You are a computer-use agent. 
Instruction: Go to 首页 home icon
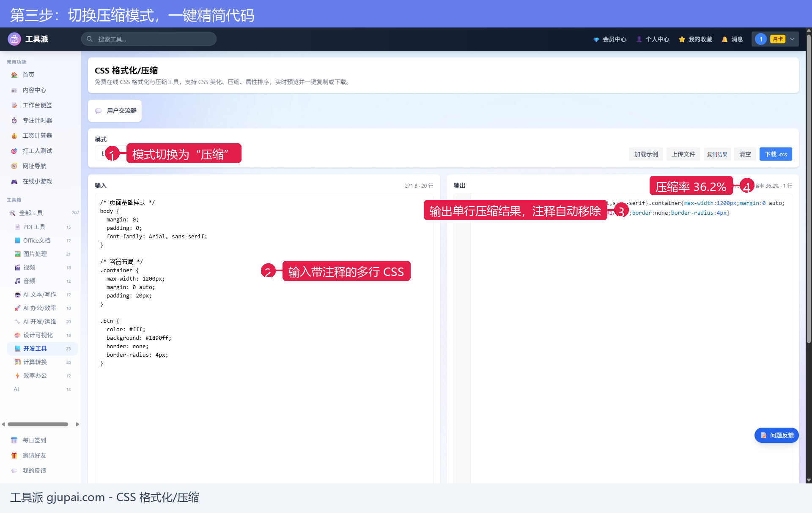[x=14, y=75]
